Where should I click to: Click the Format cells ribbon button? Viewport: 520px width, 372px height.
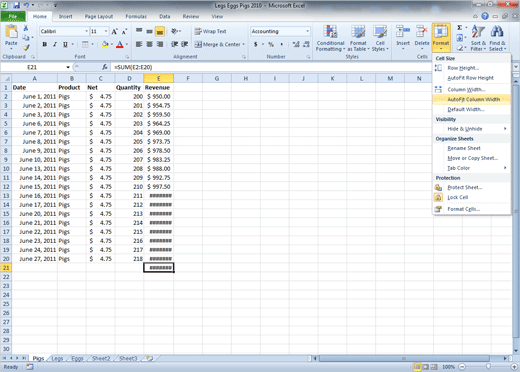coord(441,37)
